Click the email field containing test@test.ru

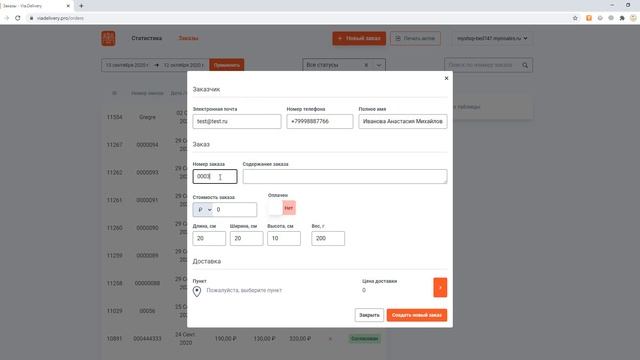coord(237,121)
